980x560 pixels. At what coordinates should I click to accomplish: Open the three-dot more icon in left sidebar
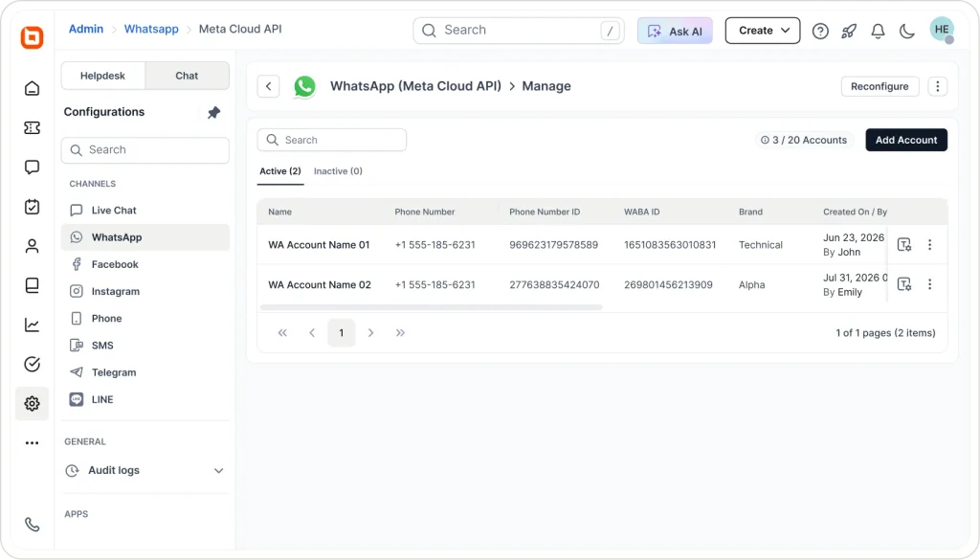tap(32, 443)
